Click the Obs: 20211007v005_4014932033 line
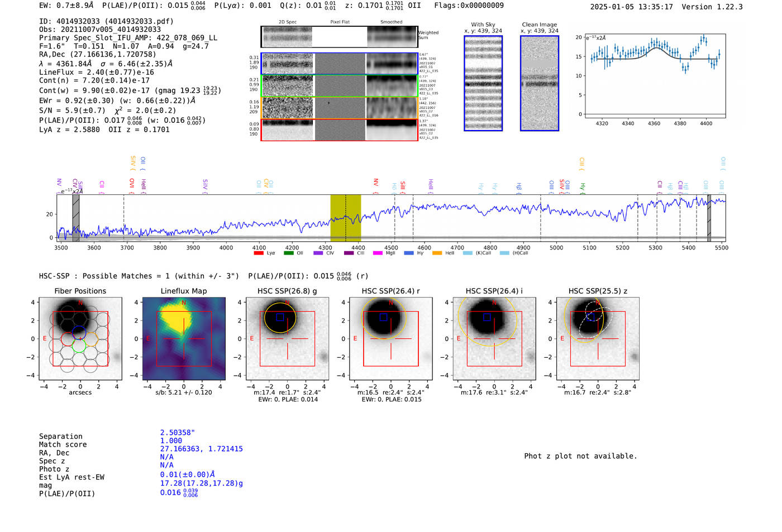 coord(100,30)
